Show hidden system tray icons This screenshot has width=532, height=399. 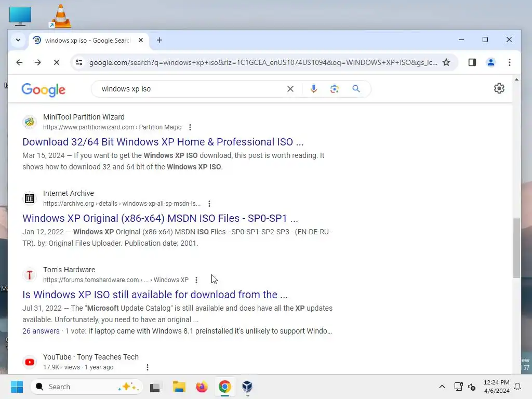pos(442,387)
